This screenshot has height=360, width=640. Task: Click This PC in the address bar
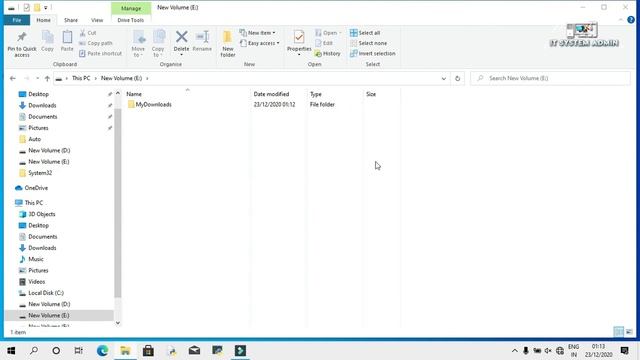[81, 78]
